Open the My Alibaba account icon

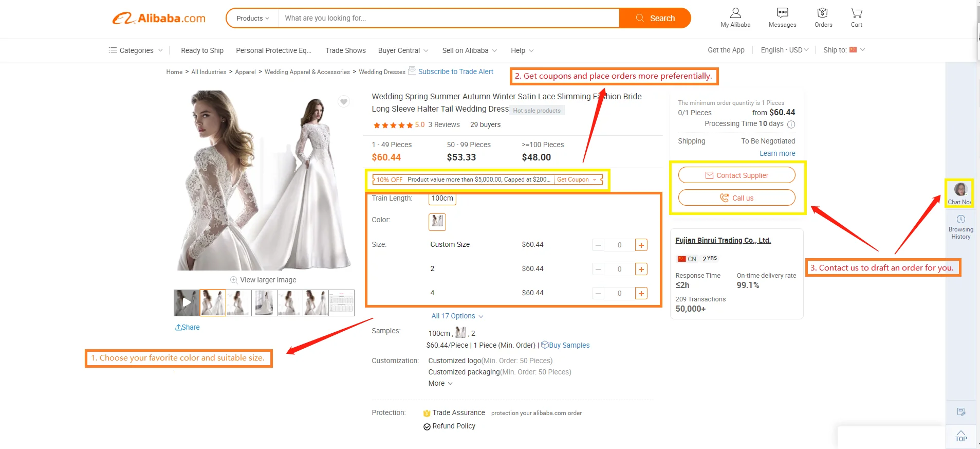(735, 17)
